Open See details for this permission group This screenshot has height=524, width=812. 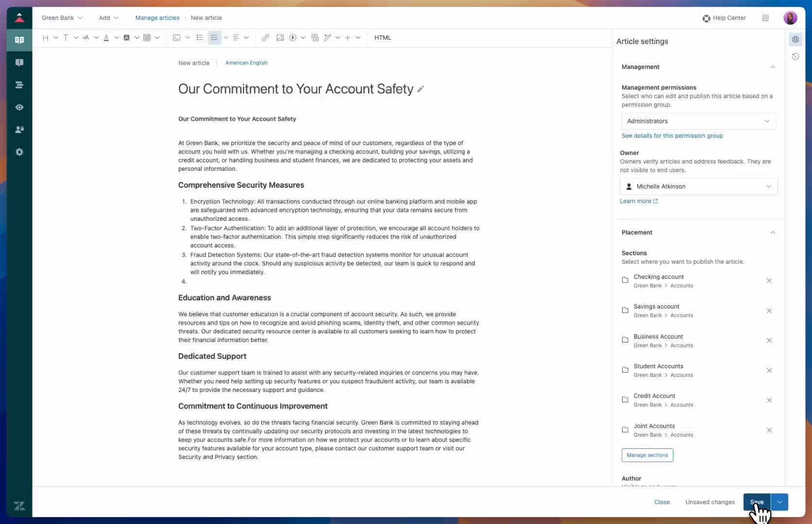click(672, 136)
